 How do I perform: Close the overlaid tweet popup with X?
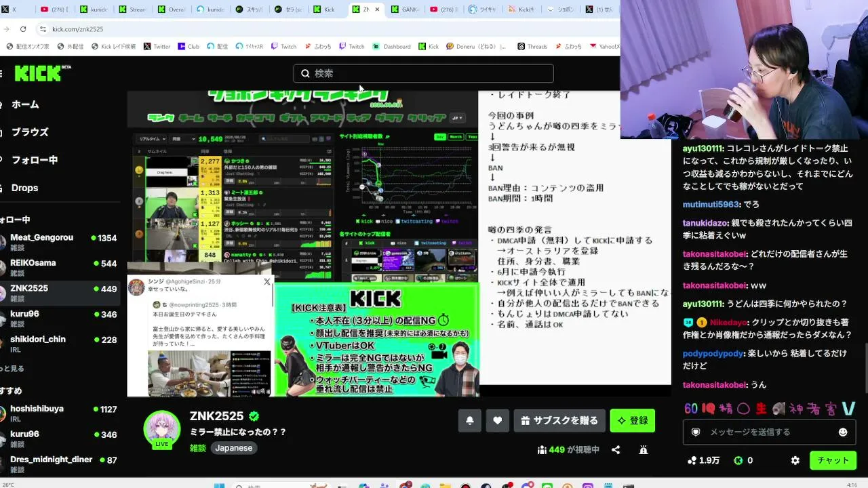coord(267,281)
